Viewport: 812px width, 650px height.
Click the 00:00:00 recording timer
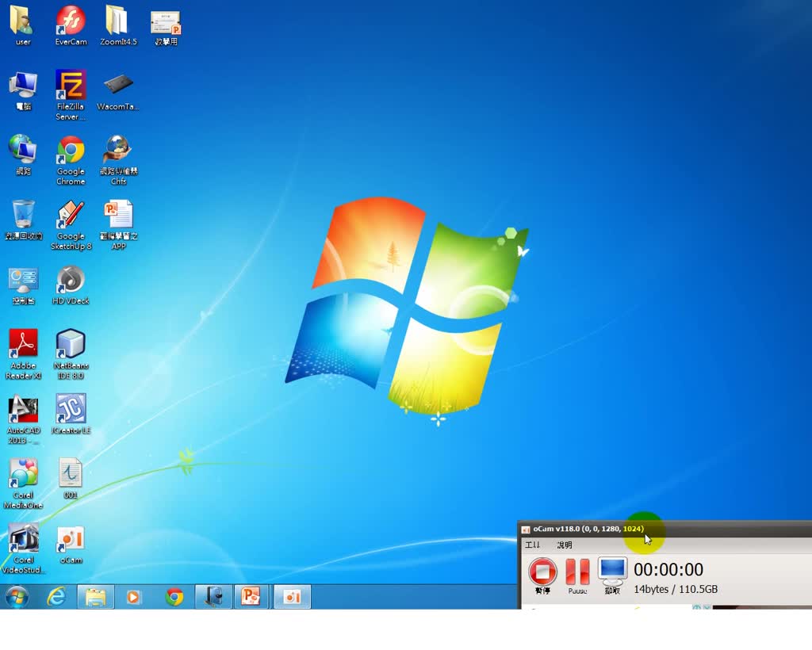668,569
